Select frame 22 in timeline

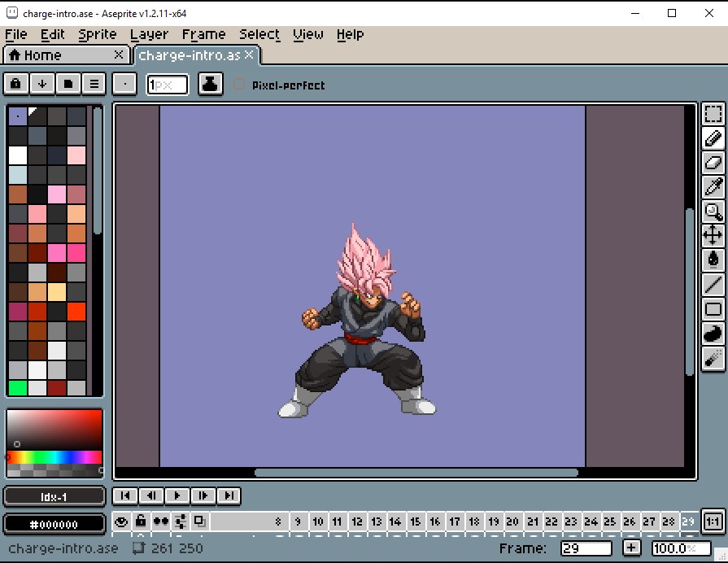click(x=551, y=522)
